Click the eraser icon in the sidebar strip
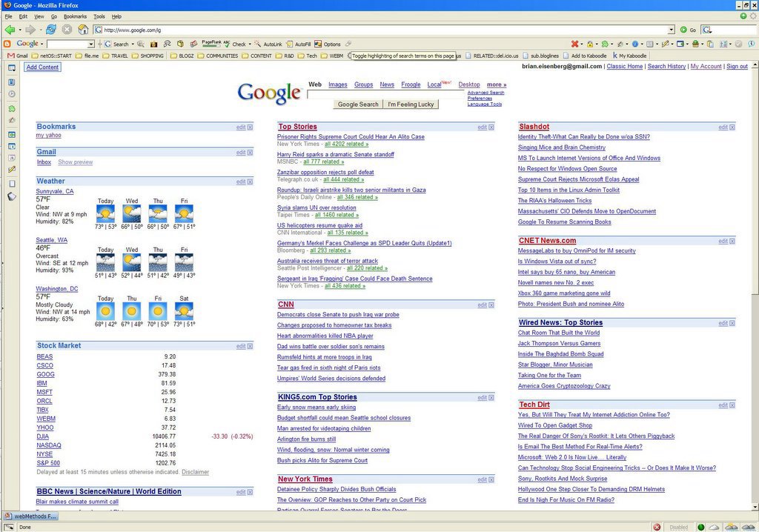This screenshot has width=759, height=532. click(12, 196)
